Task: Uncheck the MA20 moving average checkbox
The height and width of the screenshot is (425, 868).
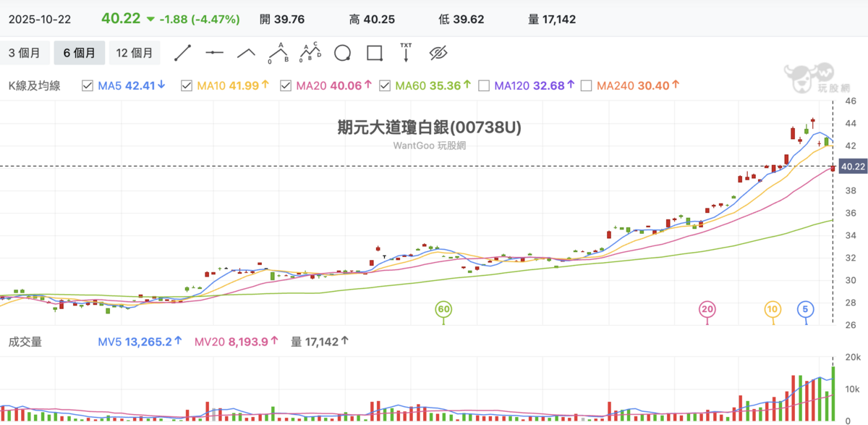Action: (x=286, y=85)
